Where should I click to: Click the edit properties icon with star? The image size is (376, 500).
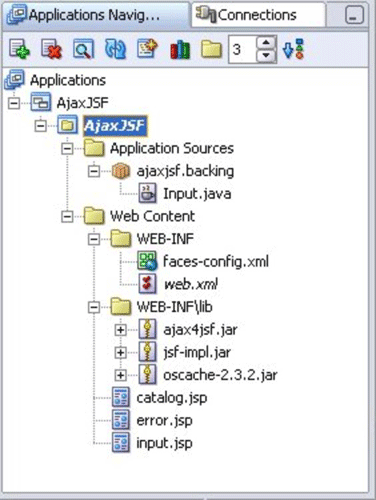[147, 49]
